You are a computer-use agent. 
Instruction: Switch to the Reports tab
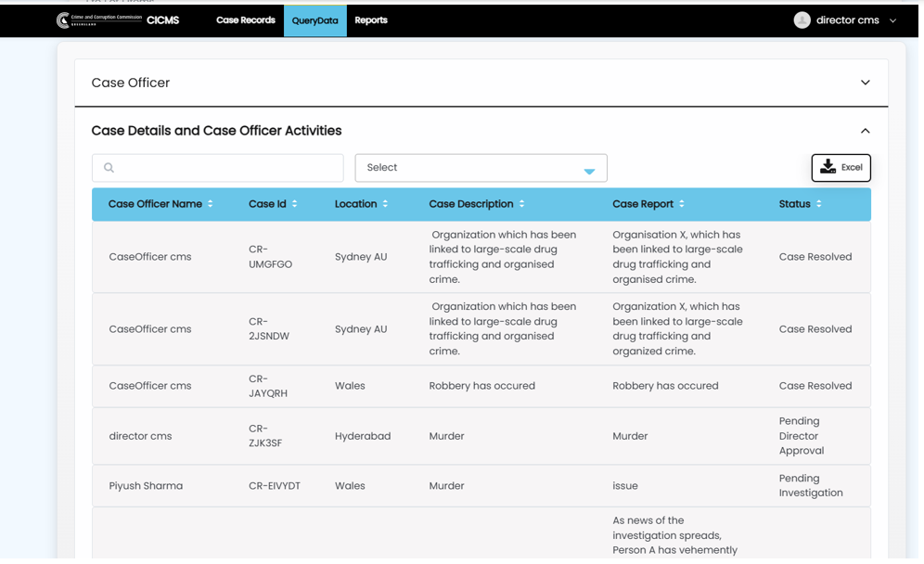click(371, 20)
